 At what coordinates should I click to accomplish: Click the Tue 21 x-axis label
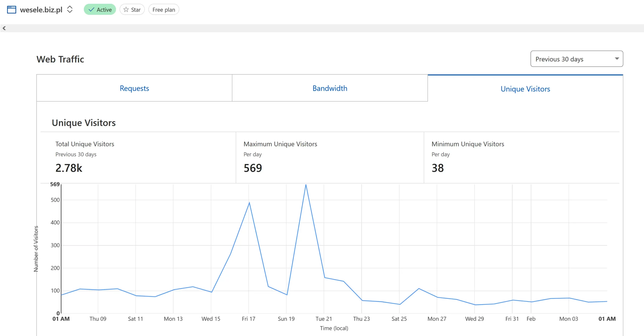324,319
